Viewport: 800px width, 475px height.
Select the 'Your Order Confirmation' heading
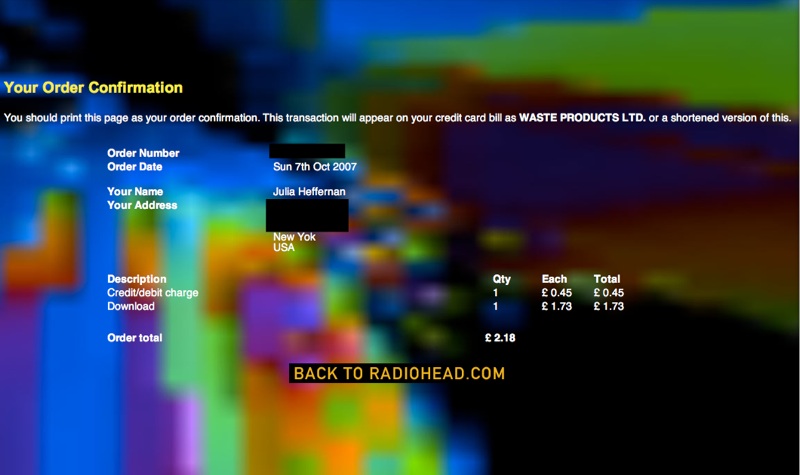pos(93,87)
